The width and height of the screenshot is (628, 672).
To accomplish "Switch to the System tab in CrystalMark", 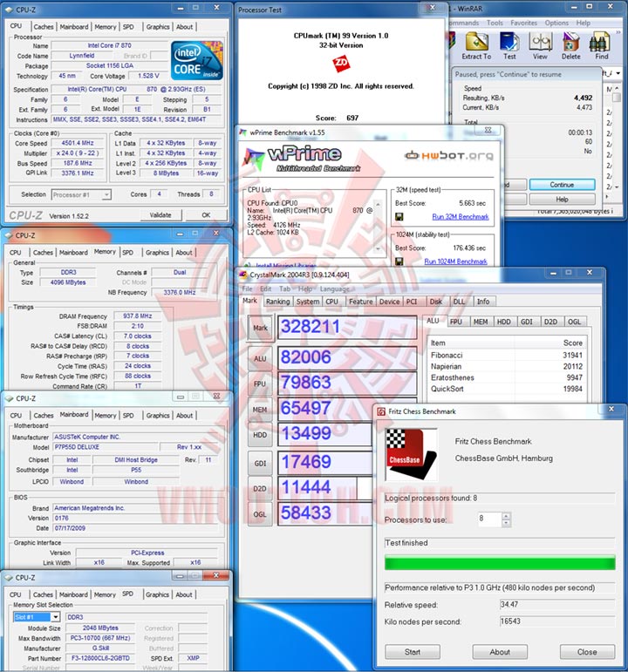I will 308,302.
